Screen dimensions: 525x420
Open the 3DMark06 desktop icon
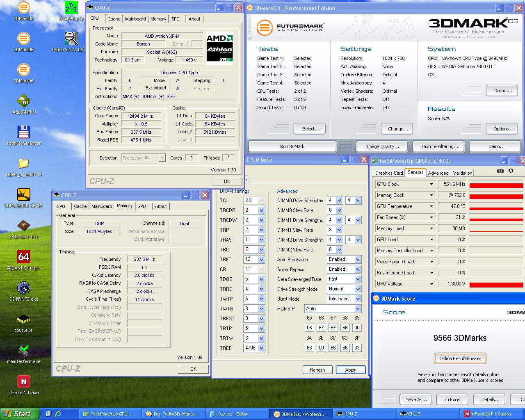point(23,73)
